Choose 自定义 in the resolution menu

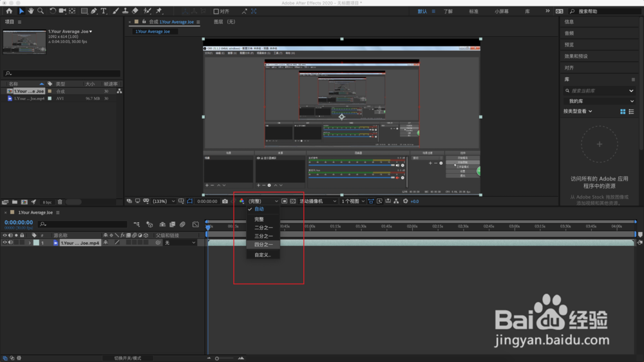263,255
